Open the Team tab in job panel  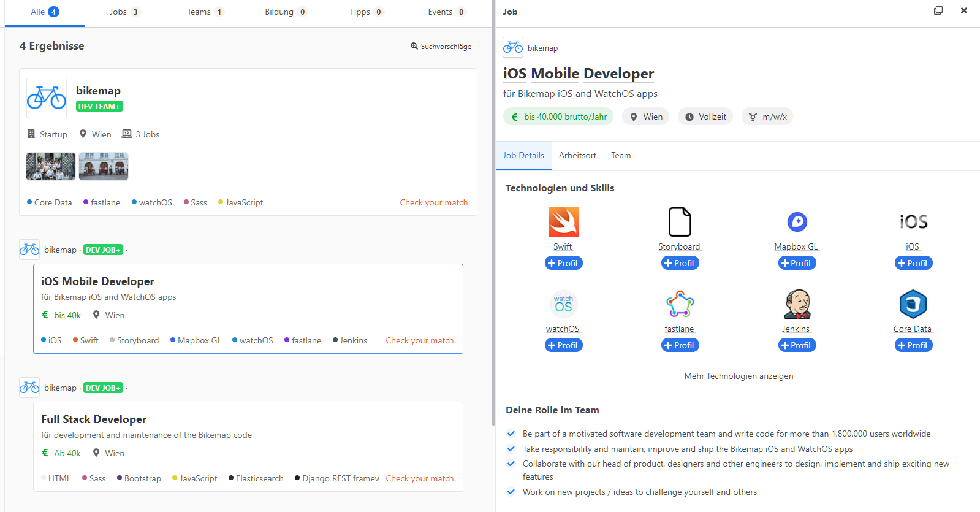point(620,156)
